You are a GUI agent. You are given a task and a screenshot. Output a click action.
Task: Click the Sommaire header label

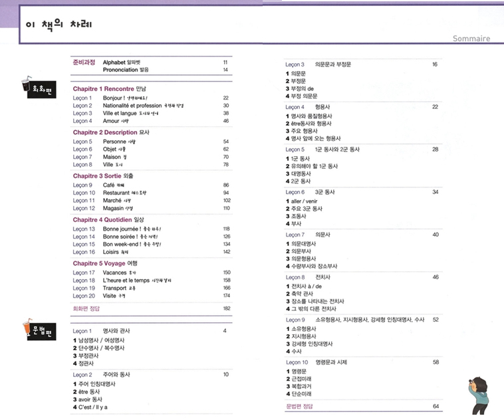(471, 39)
